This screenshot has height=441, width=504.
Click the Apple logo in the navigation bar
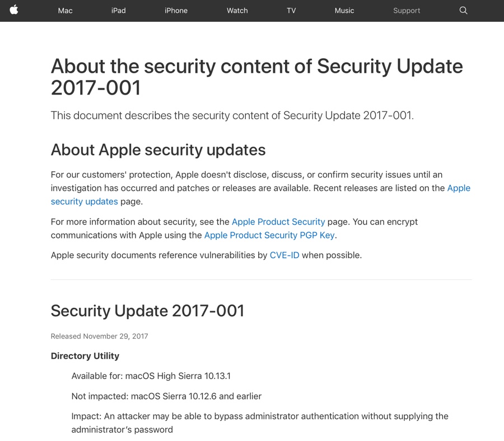[14, 10]
